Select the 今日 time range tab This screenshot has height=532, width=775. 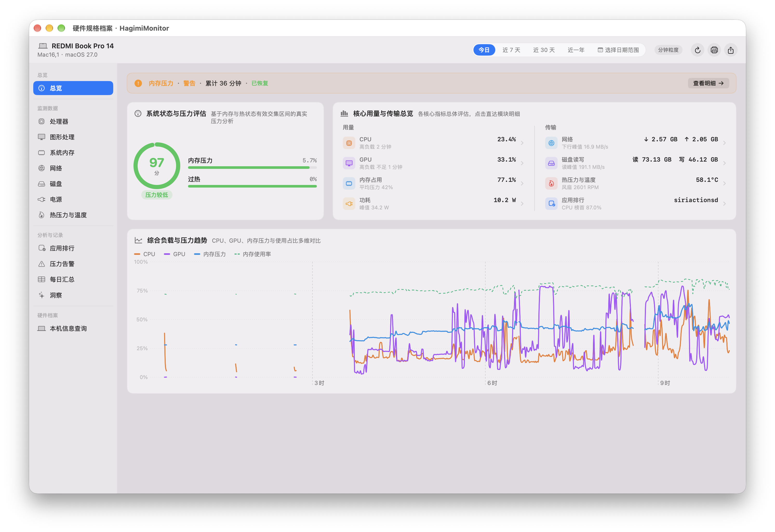point(484,50)
